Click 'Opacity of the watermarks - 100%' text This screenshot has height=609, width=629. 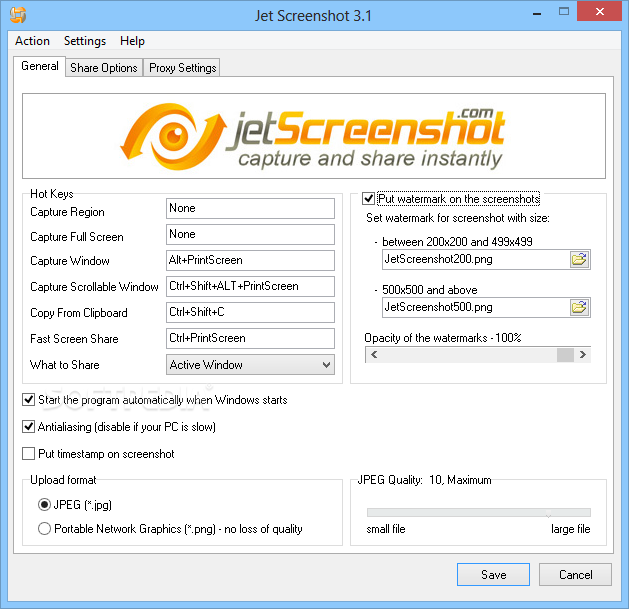[x=442, y=338]
